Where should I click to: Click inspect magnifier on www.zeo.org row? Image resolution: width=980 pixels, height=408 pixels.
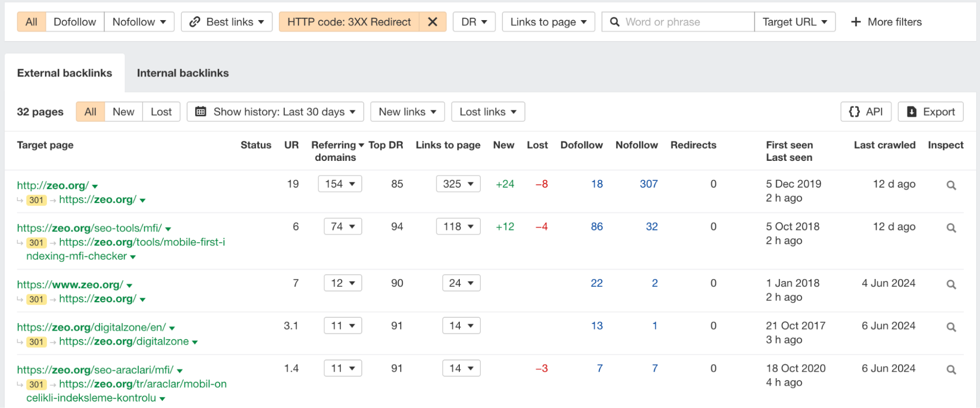[951, 284]
